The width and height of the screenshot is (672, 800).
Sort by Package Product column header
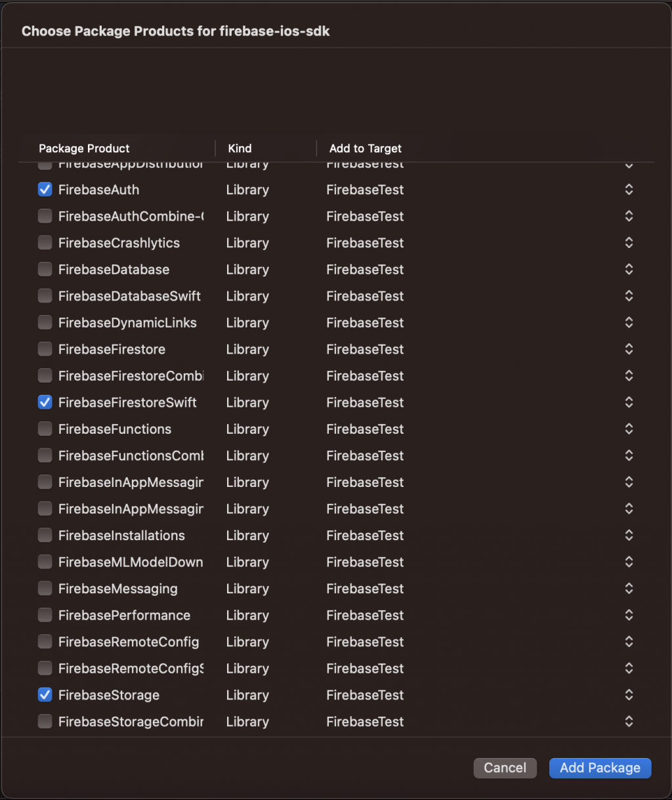click(x=84, y=148)
